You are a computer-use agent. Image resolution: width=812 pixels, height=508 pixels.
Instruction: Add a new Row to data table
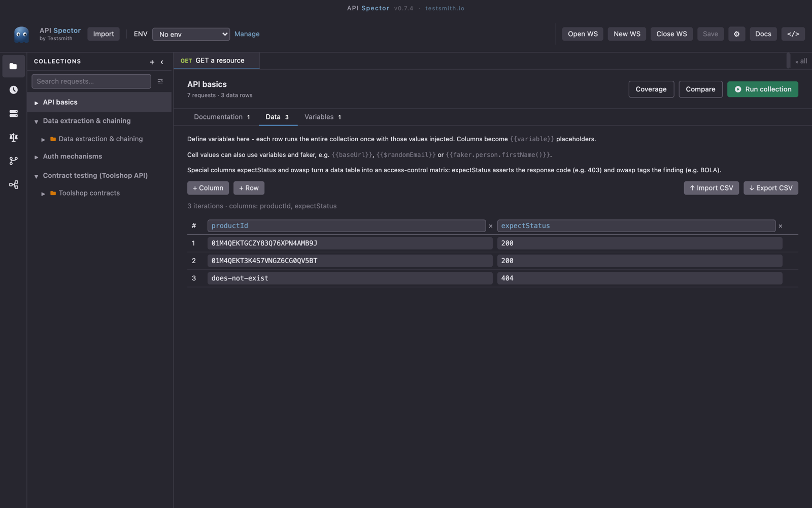[x=249, y=188]
